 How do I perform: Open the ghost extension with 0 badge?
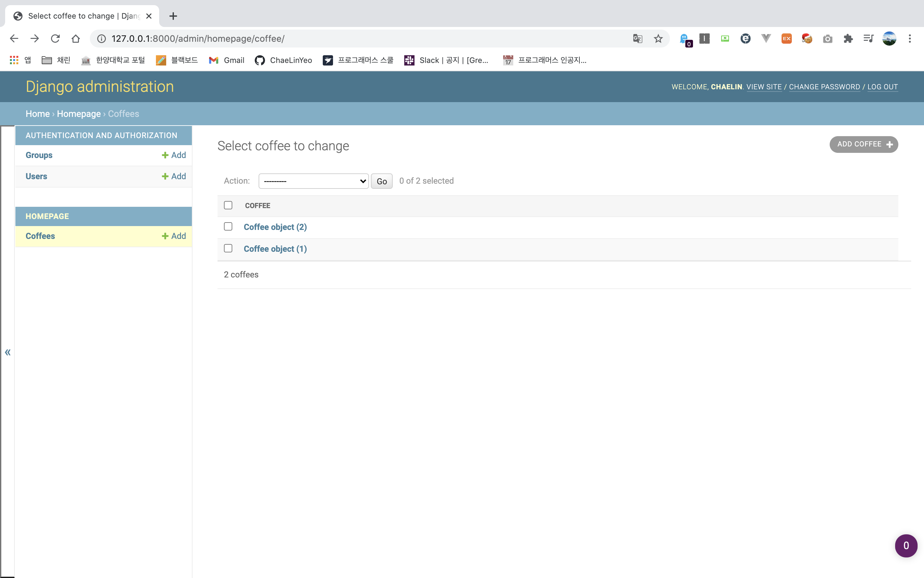click(x=685, y=39)
